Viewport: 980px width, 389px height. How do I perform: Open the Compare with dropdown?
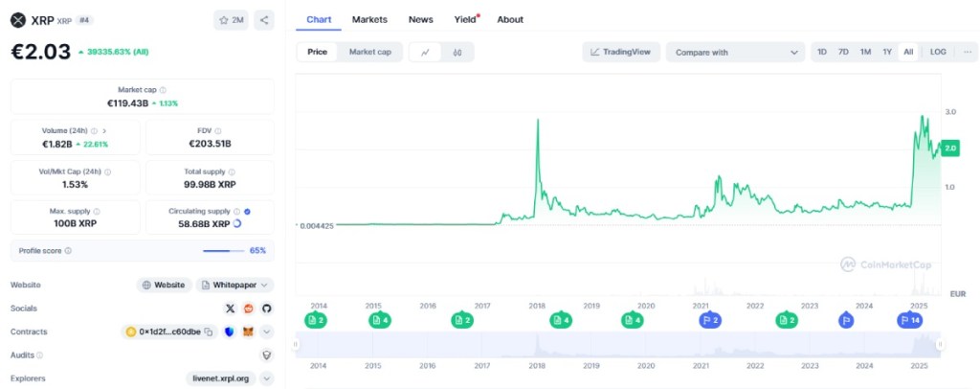pyautogui.click(x=735, y=52)
